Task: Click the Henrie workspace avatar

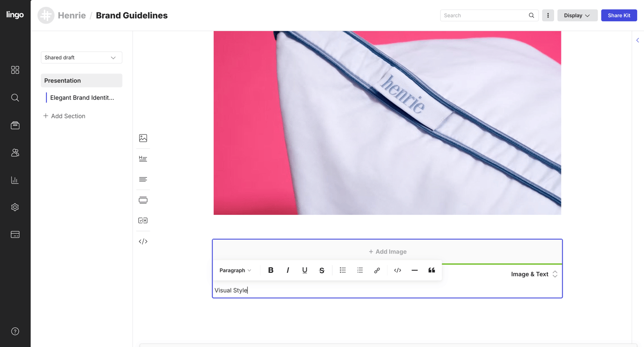Action: (x=46, y=15)
